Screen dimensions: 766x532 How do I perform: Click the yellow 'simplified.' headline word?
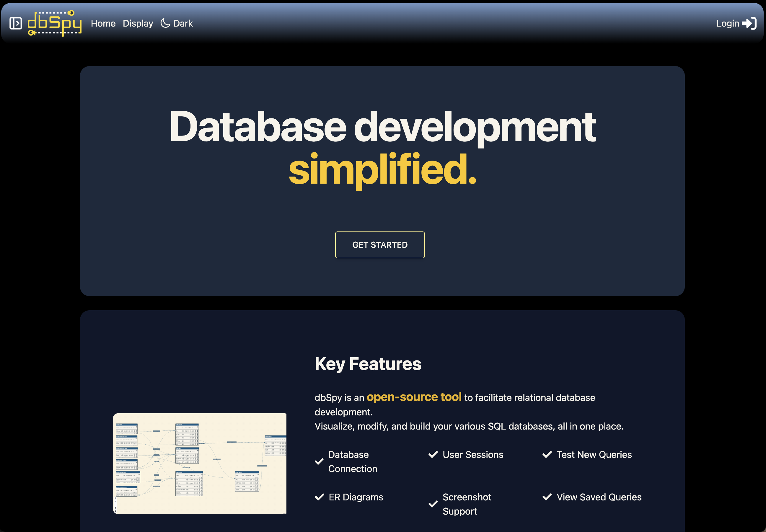point(382,169)
